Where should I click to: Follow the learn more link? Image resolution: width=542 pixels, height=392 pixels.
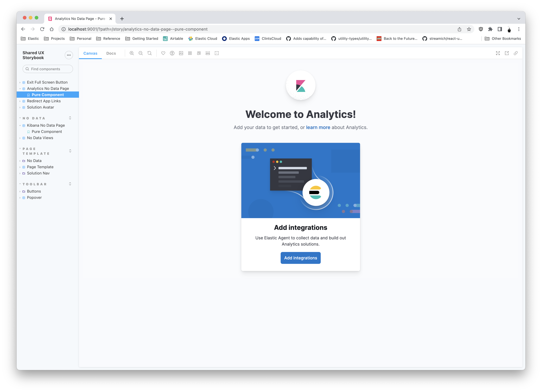tap(318, 127)
